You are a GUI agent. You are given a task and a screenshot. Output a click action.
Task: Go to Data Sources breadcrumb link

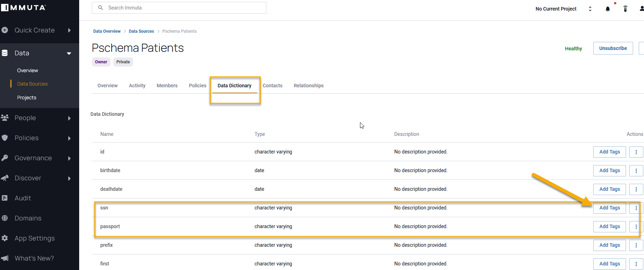141,31
